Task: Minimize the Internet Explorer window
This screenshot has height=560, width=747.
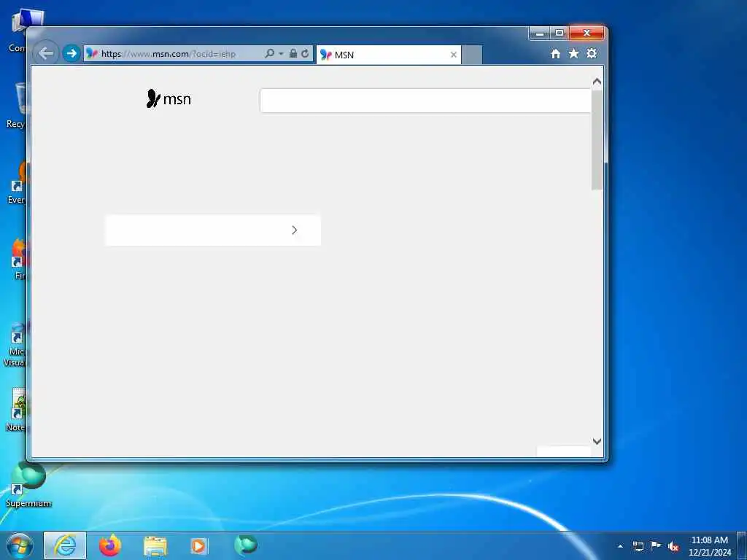Action: (540, 34)
